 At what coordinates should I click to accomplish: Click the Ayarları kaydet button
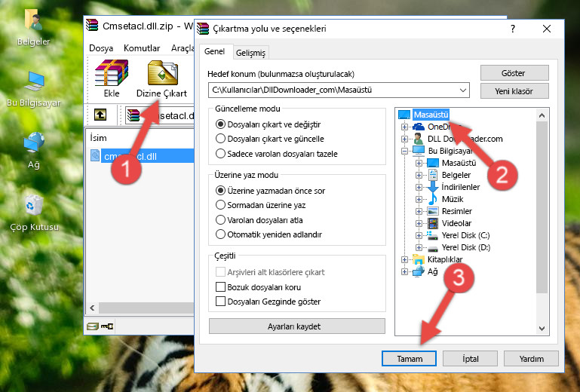point(296,326)
